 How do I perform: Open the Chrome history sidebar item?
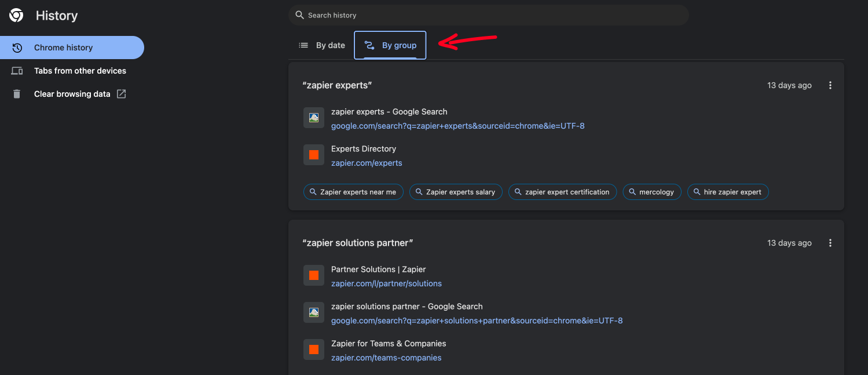tap(72, 48)
